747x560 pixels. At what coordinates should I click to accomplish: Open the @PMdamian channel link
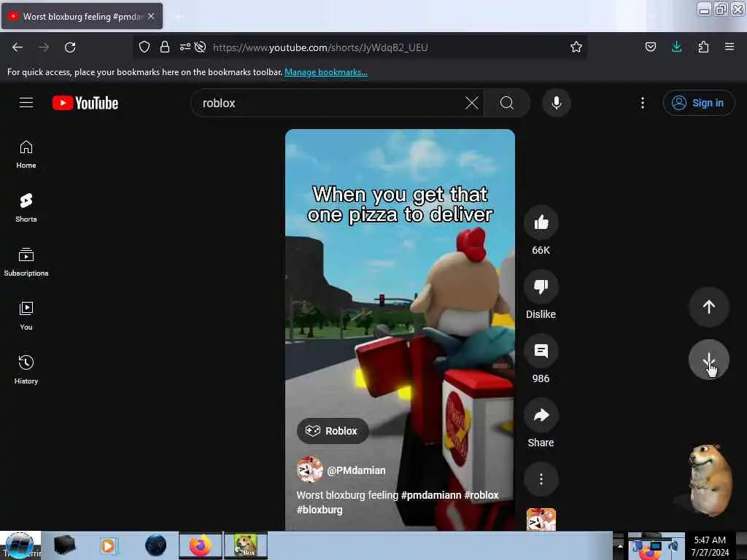356,470
